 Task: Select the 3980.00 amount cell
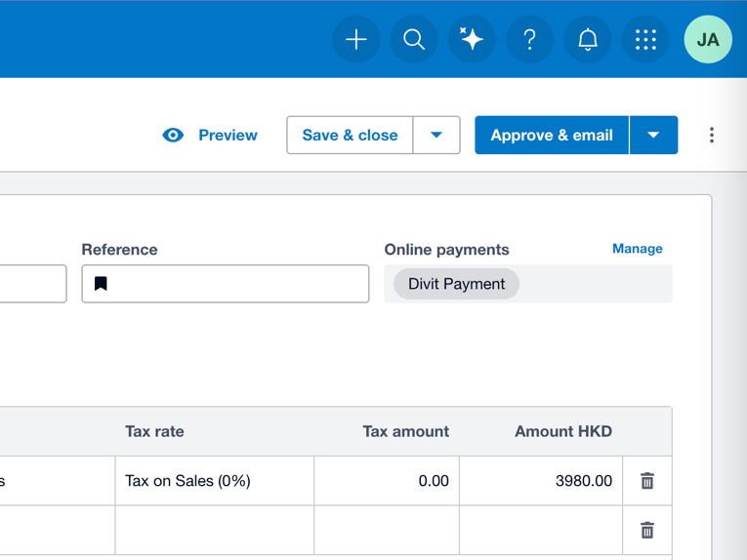(x=541, y=481)
